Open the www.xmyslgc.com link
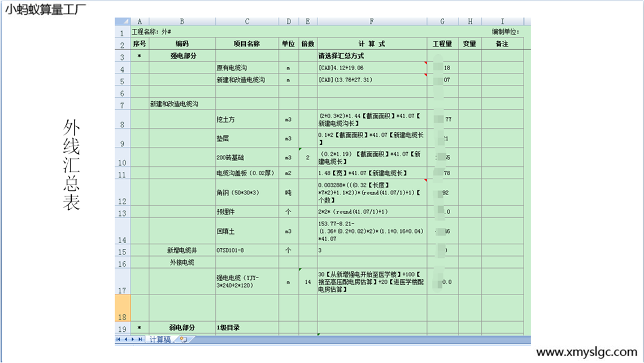This screenshot has width=644, height=363. 586,352
